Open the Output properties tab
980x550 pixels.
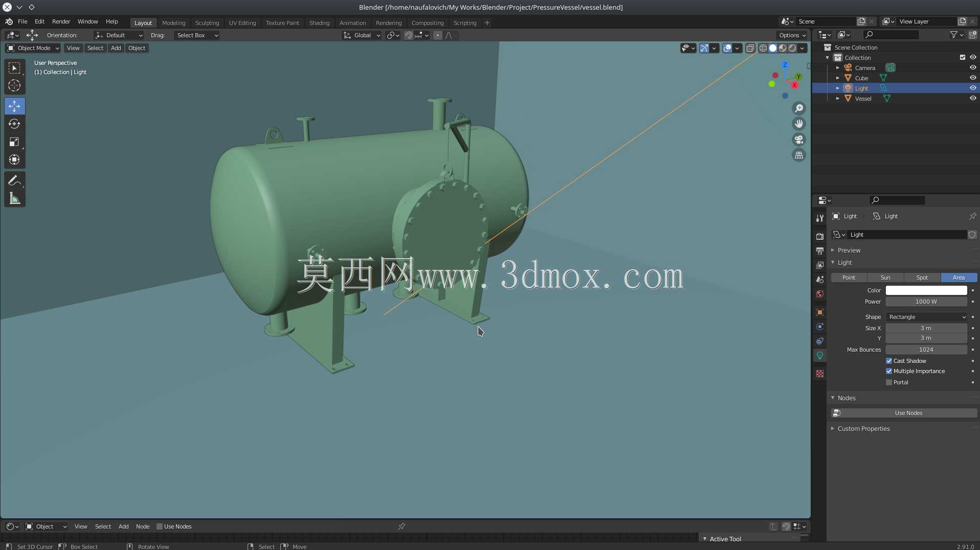pos(820,250)
